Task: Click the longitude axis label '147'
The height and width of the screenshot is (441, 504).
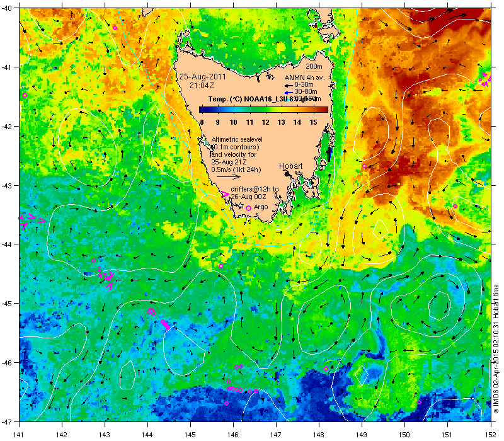Action: (x=276, y=435)
